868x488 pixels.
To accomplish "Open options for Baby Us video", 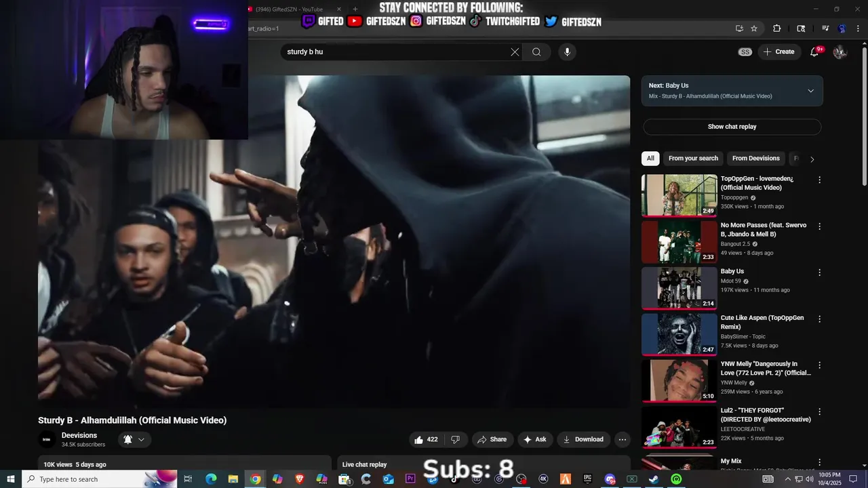I will 819,272.
